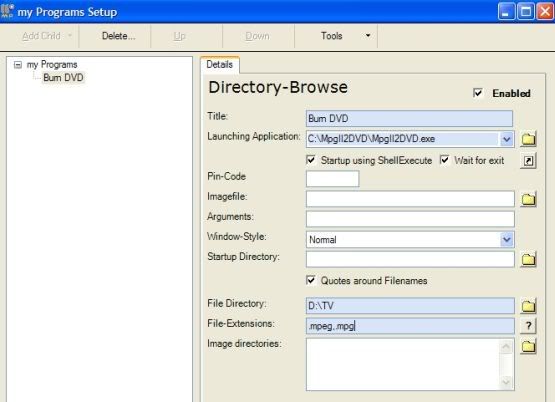Expand Window-Style Normal dropdown
This screenshot has height=402, width=555.
pyautogui.click(x=506, y=240)
